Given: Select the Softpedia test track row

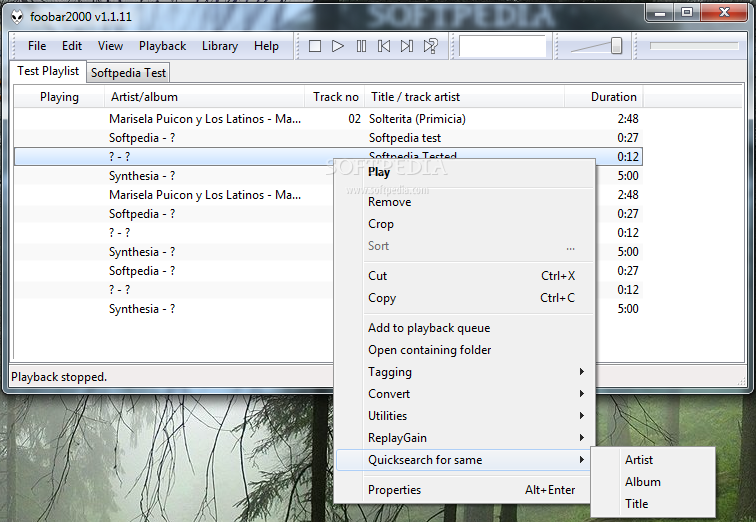Looking at the screenshot, I should [x=328, y=138].
